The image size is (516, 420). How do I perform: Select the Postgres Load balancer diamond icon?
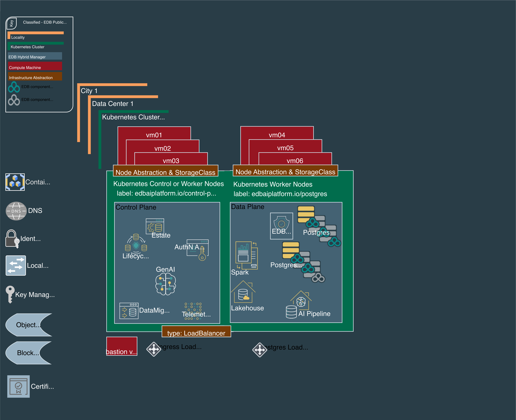[x=260, y=350]
